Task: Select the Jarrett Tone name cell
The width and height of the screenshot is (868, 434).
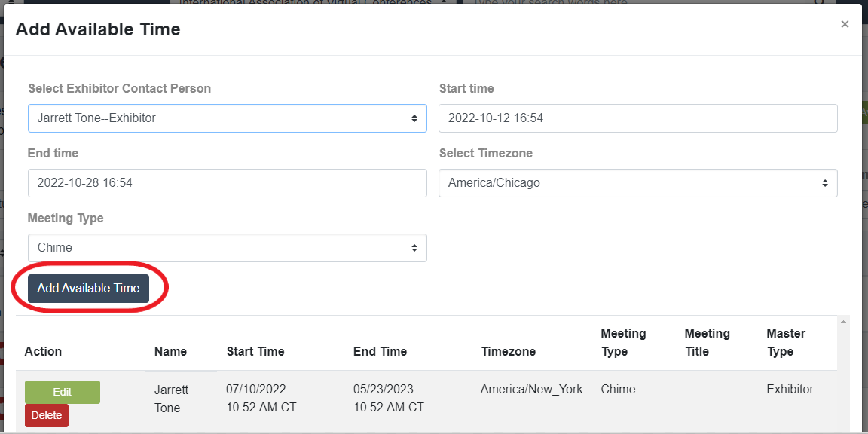Action: (172, 399)
